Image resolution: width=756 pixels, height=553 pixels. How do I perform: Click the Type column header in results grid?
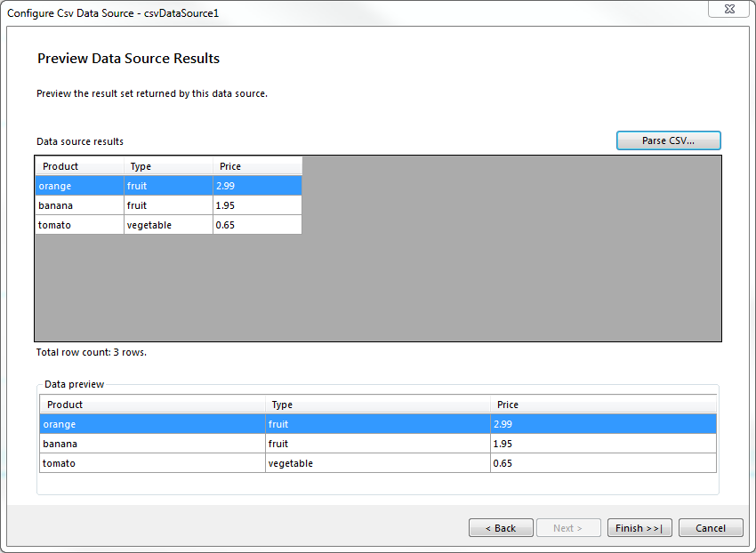tap(139, 166)
